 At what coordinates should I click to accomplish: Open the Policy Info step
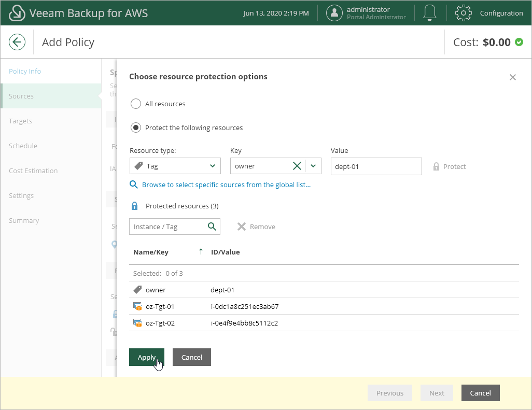[51, 71]
